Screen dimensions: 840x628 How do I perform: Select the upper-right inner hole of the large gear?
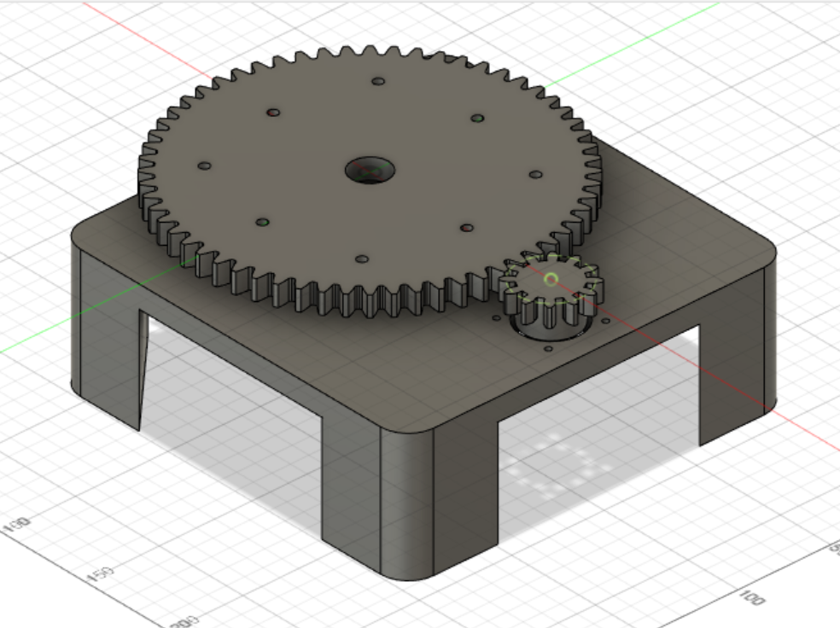(x=477, y=118)
